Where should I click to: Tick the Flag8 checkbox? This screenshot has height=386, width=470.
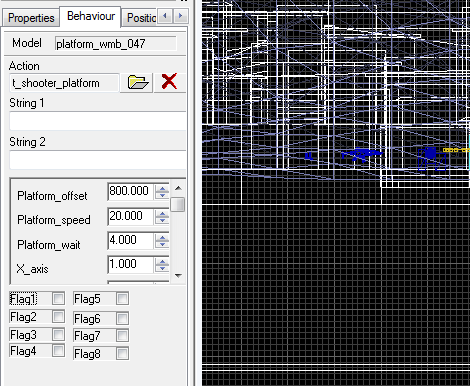click(122, 353)
